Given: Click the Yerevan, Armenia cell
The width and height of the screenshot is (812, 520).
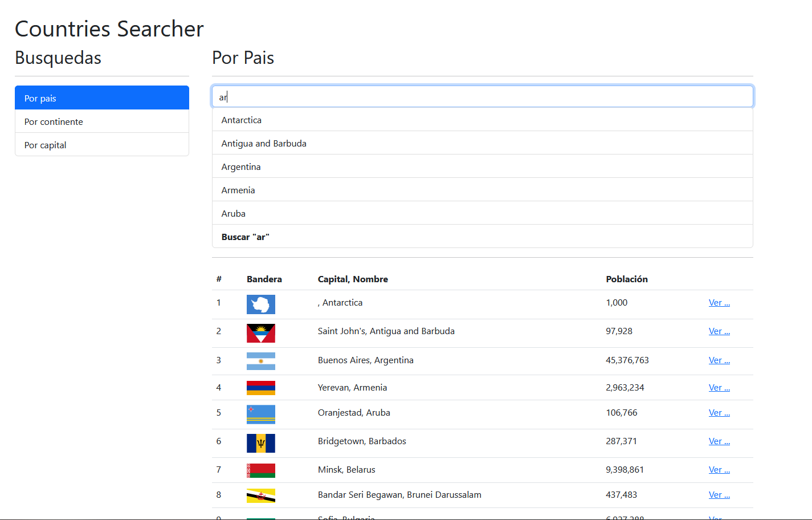Looking at the screenshot, I should [x=352, y=388].
